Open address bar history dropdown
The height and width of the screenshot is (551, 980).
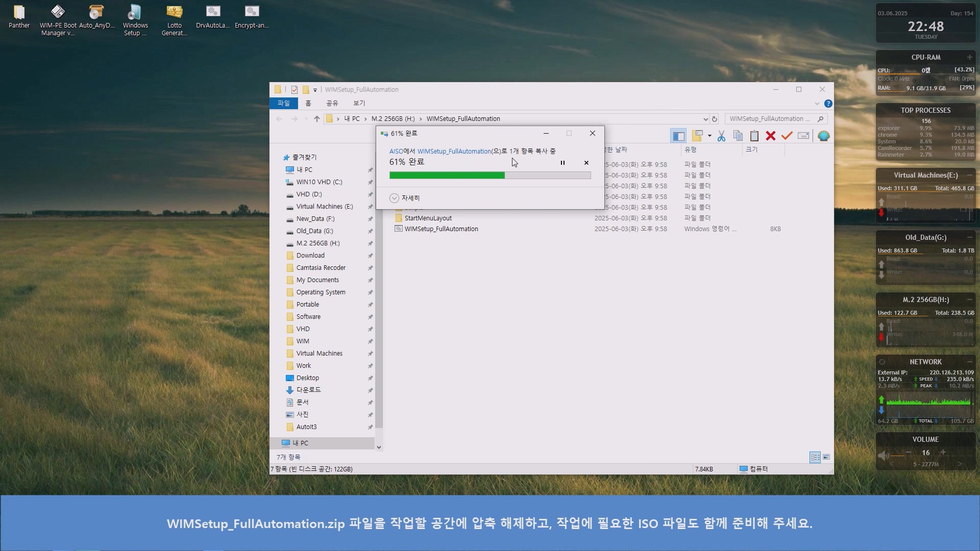pos(705,119)
